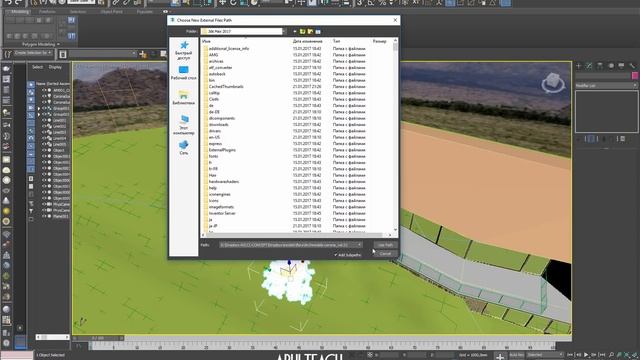Screen dimensions: 640x360
Task: Select the cone primitive icon in left toolbar
Action: point(6,201)
